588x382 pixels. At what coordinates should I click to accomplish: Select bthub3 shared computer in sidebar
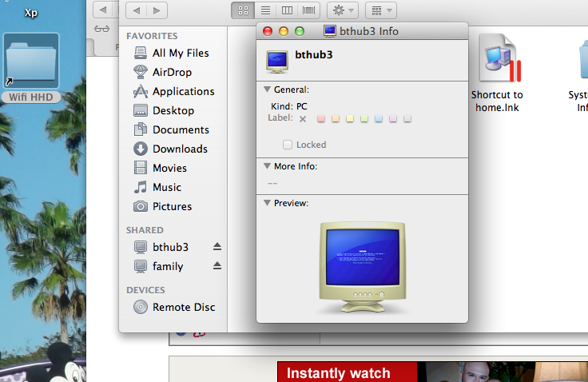(161, 247)
